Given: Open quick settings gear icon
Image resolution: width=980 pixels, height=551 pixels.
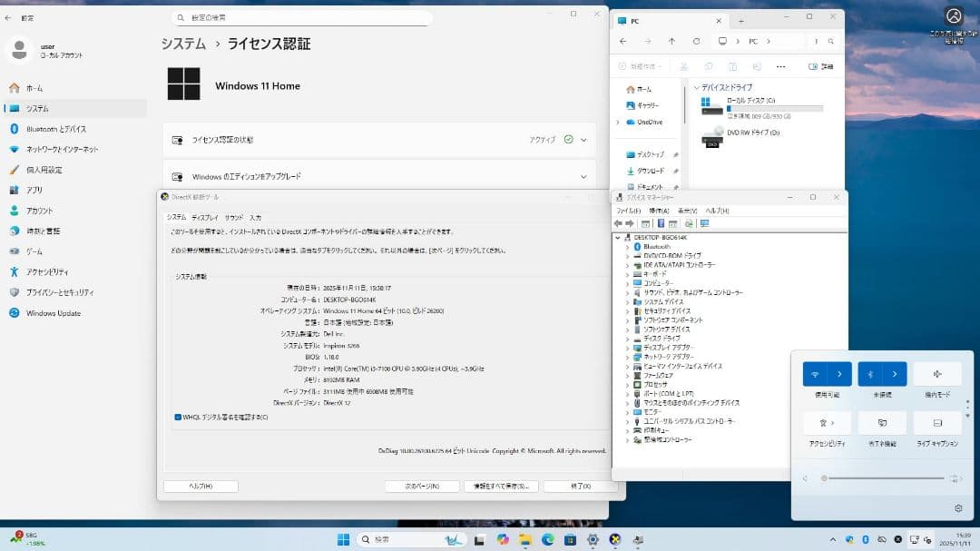Looking at the screenshot, I should (x=958, y=508).
